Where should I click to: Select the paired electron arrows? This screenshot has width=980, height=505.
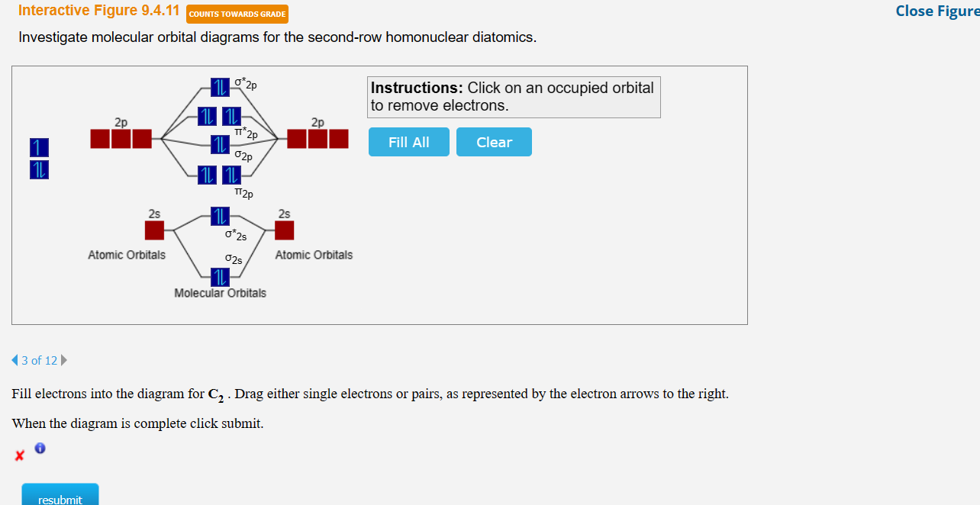coord(38,169)
